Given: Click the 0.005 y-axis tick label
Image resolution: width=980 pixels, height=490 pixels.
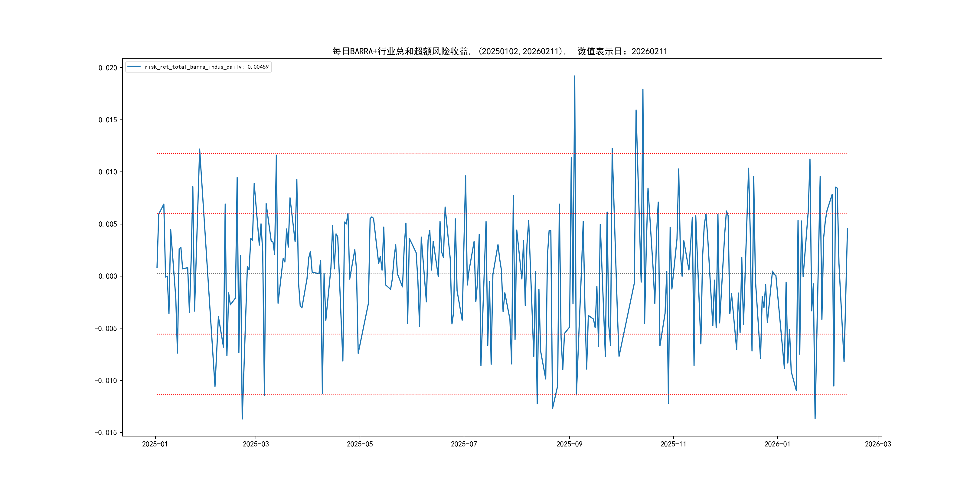Looking at the screenshot, I should coord(108,224).
